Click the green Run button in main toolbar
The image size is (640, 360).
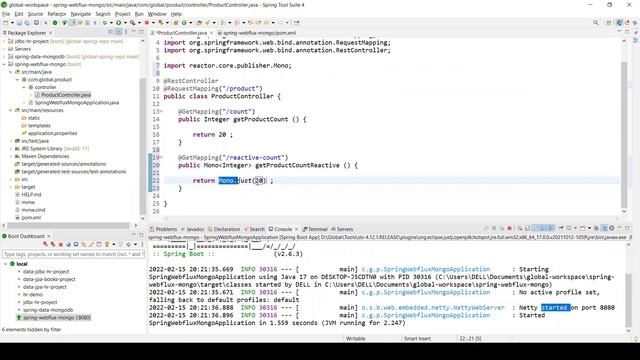coord(118,23)
